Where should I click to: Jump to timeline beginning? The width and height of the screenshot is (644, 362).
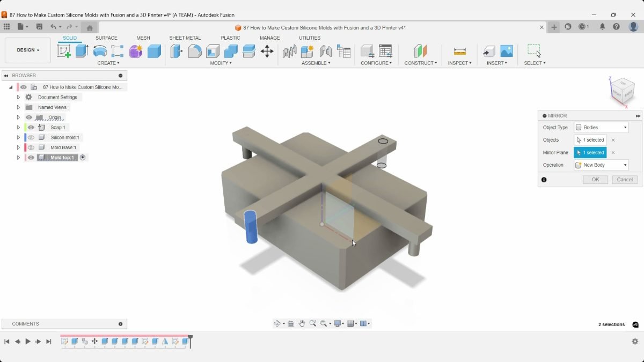pyautogui.click(x=7, y=341)
